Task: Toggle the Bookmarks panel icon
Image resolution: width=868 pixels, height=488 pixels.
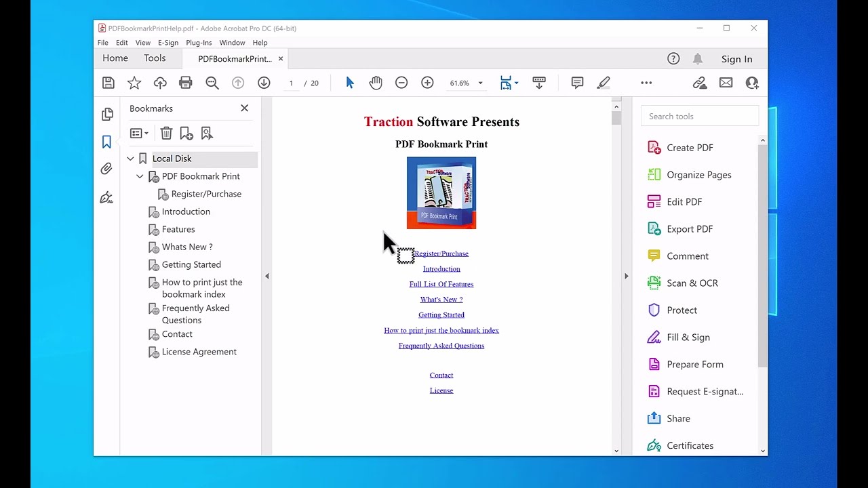Action: 106,142
